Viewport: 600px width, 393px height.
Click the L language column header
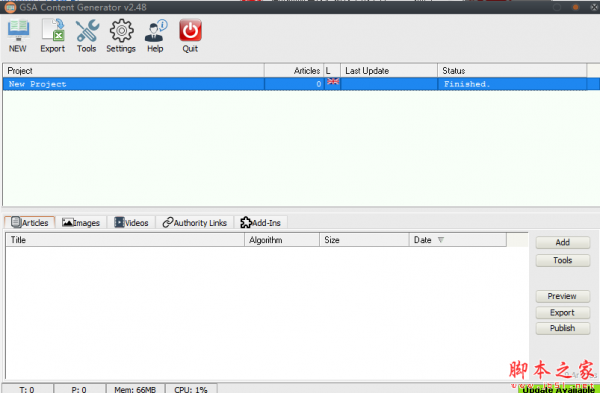pyautogui.click(x=332, y=71)
